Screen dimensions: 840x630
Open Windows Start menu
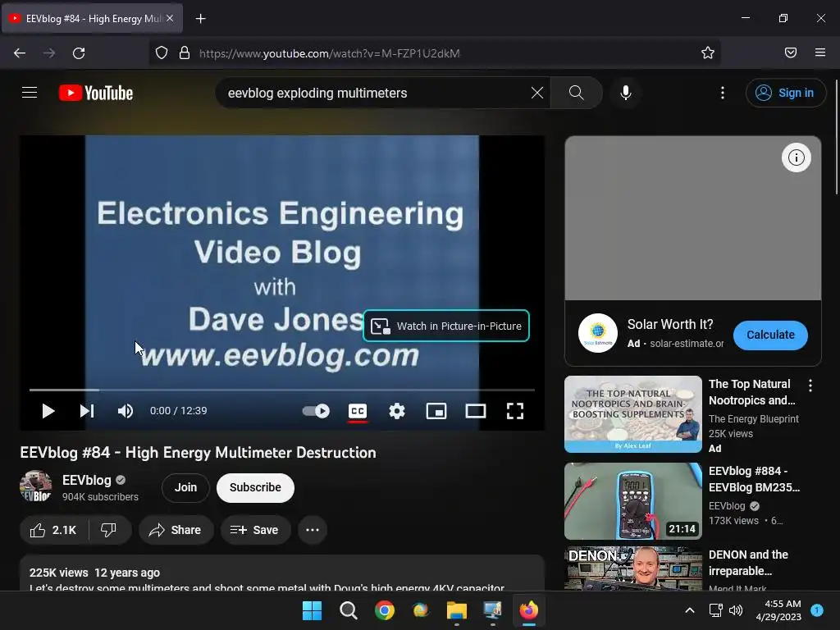tap(312, 610)
